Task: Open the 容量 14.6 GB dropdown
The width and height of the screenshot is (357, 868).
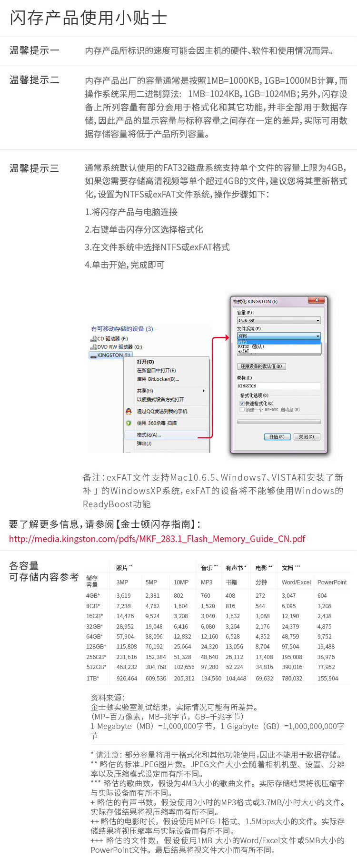Action: point(279,321)
